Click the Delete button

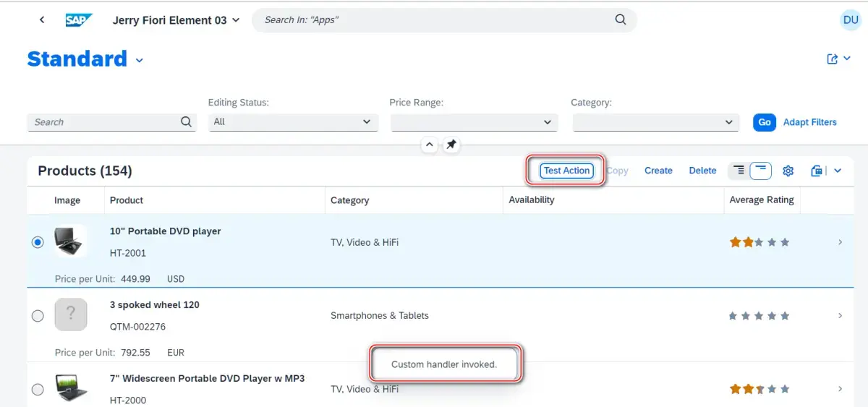[x=702, y=171]
